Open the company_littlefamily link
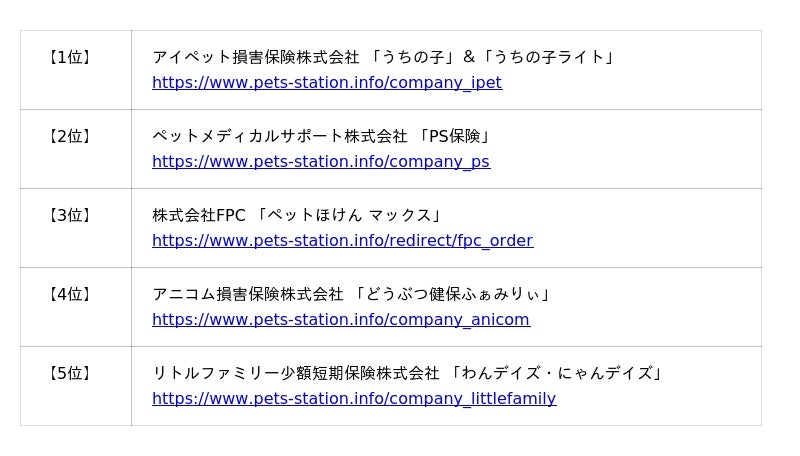Viewport: 800px width, 456px height. click(x=353, y=399)
